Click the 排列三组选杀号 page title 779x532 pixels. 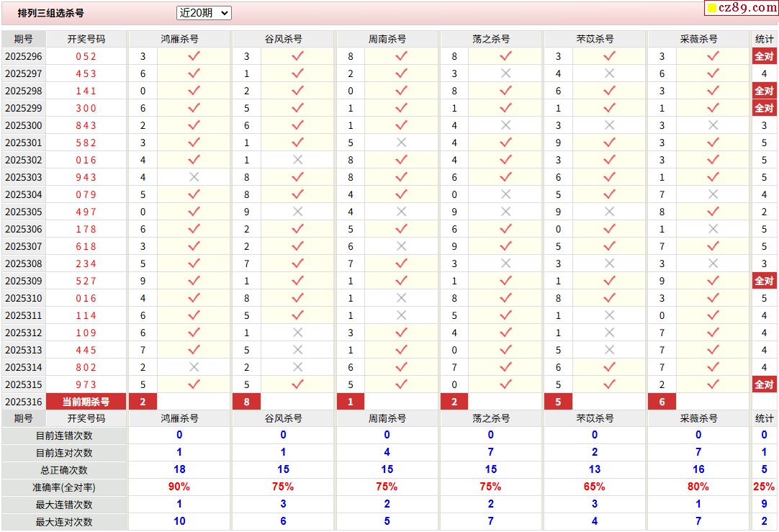pos(50,13)
